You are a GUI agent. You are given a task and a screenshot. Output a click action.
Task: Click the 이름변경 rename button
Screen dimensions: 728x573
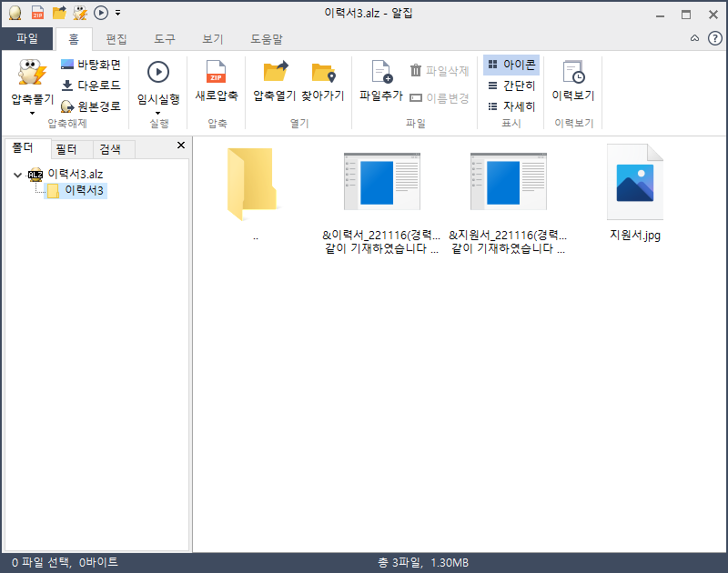coord(440,98)
